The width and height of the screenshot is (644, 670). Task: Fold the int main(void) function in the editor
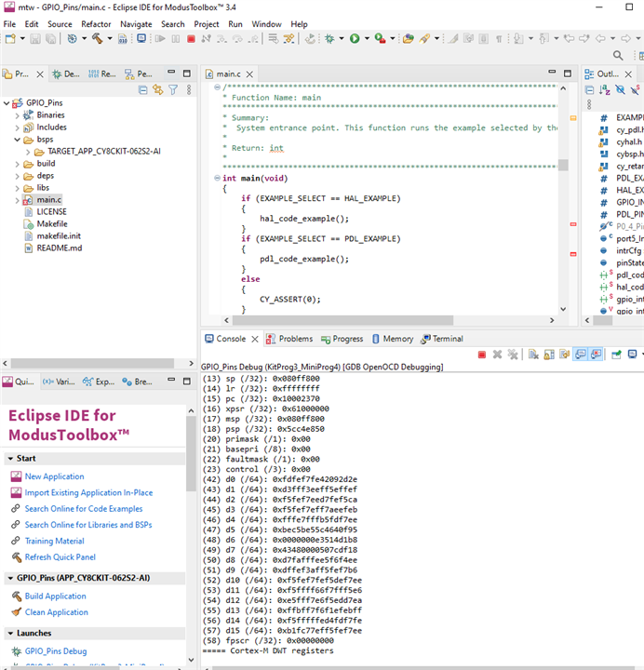(x=217, y=178)
